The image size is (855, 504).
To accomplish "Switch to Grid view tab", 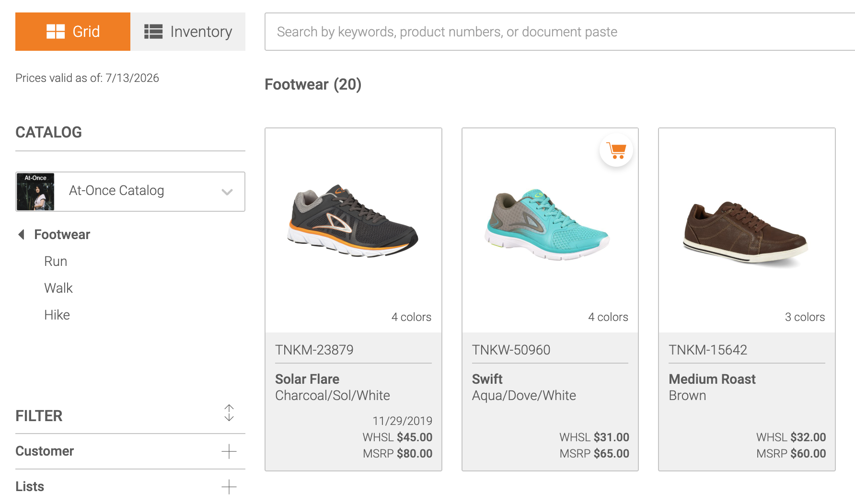I will click(73, 32).
